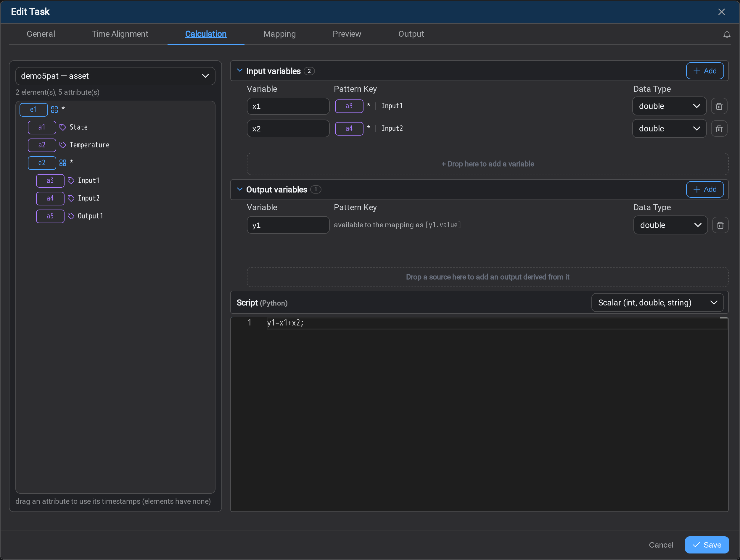Click the y1 variable name field
The image size is (740, 560).
click(x=288, y=225)
